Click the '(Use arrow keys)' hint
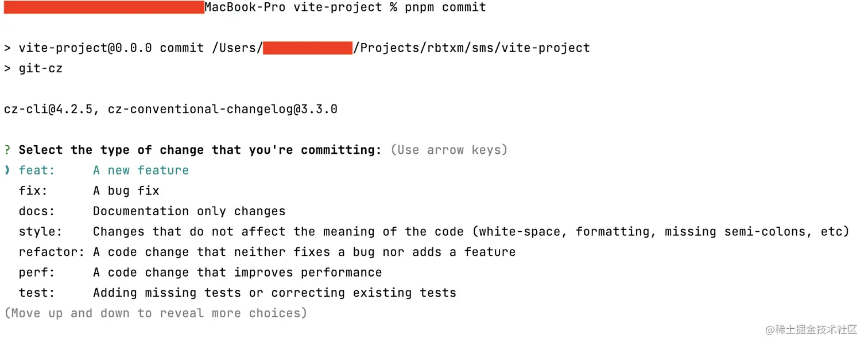The height and width of the screenshot is (346, 868). click(x=449, y=150)
